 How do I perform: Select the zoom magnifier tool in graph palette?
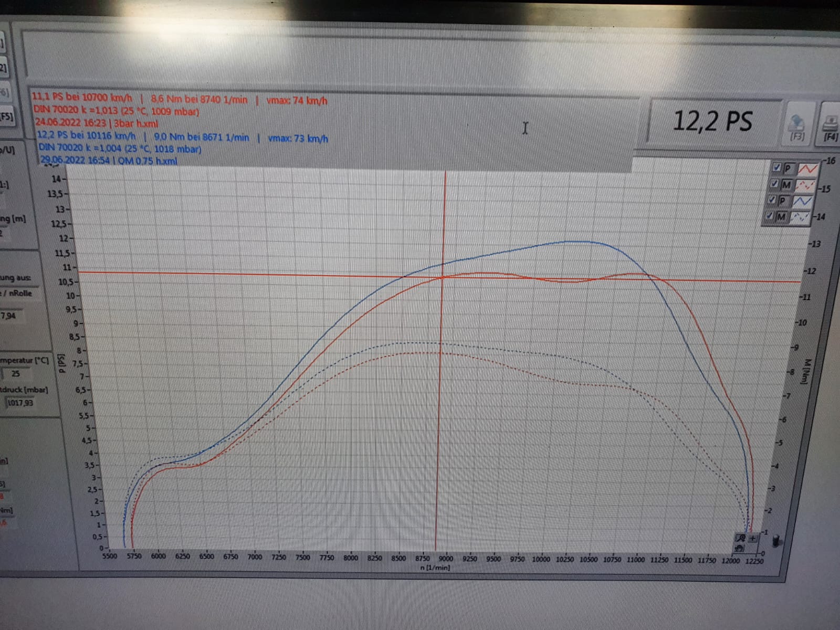point(741,538)
